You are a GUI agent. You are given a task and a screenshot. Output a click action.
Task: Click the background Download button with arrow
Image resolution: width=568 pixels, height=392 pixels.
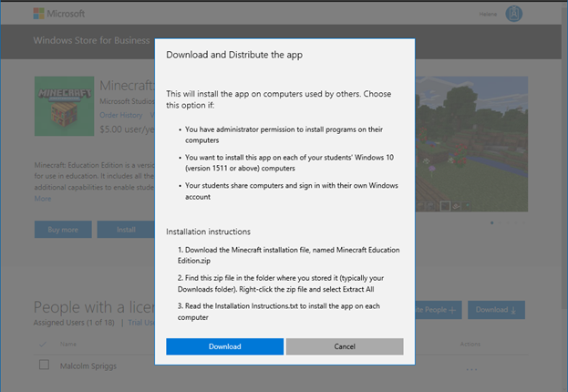496,310
